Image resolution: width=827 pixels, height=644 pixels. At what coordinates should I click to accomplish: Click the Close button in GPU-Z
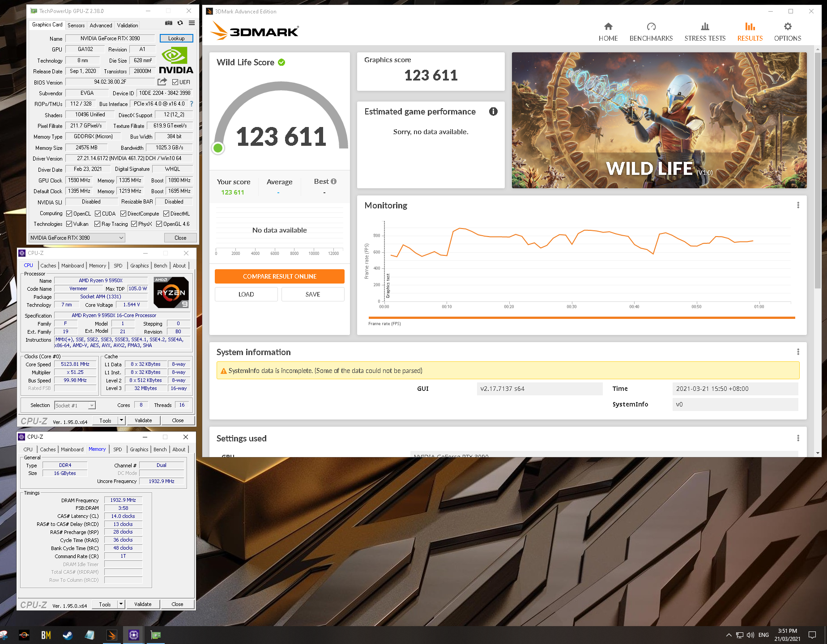[180, 238]
